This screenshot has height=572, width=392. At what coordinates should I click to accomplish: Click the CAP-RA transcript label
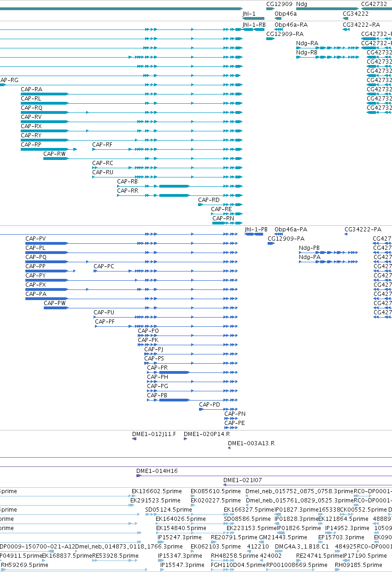click(x=31, y=89)
